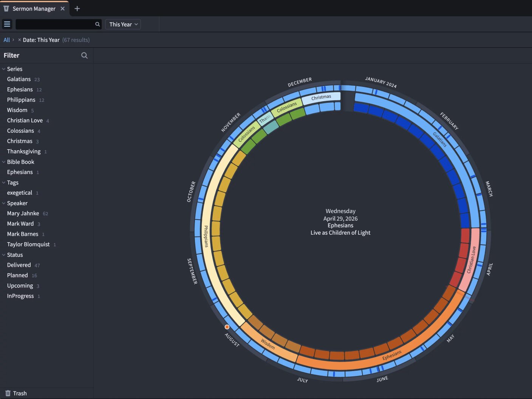Click the Trash bin icon
532x399 pixels.
8,393
